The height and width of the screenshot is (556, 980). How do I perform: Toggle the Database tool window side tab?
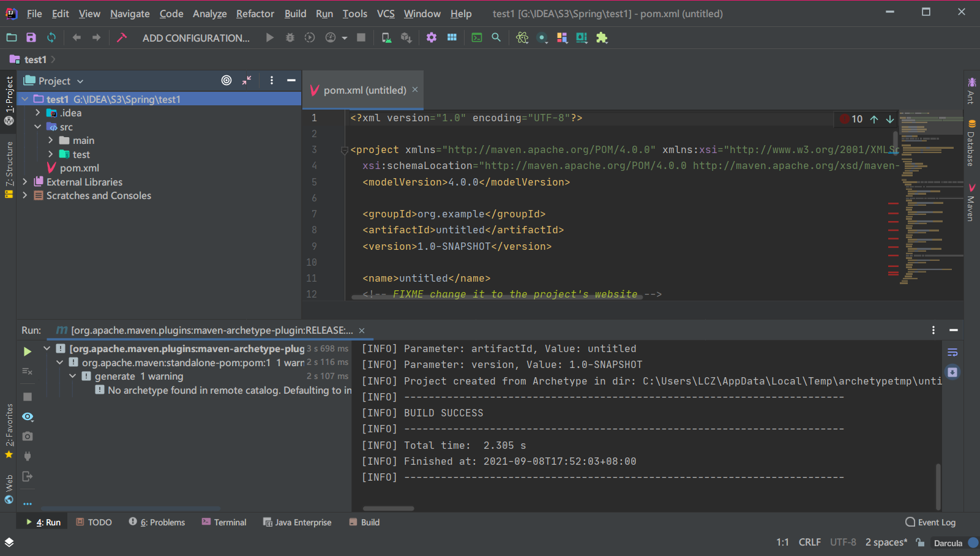[971, 143]
